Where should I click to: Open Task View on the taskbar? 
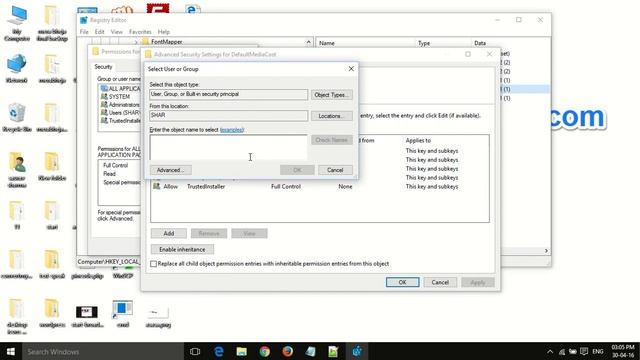pyautogui.click(x=195, y=351)
